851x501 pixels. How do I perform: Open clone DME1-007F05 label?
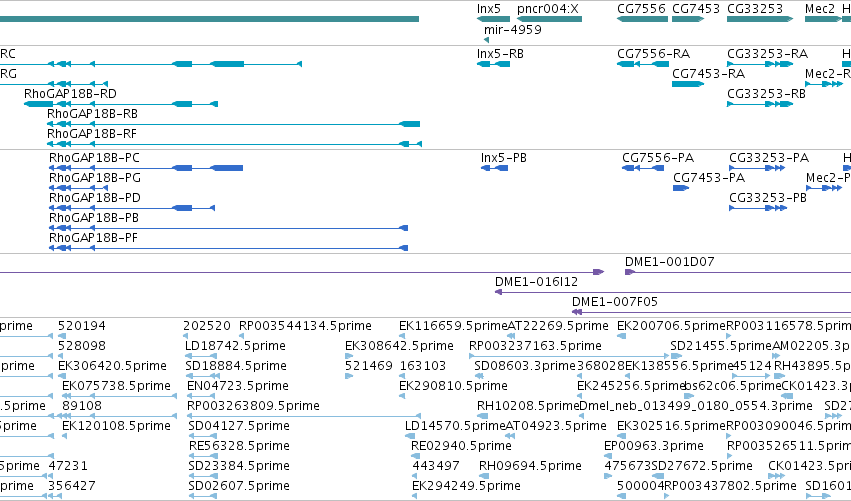tap(614, 302)
